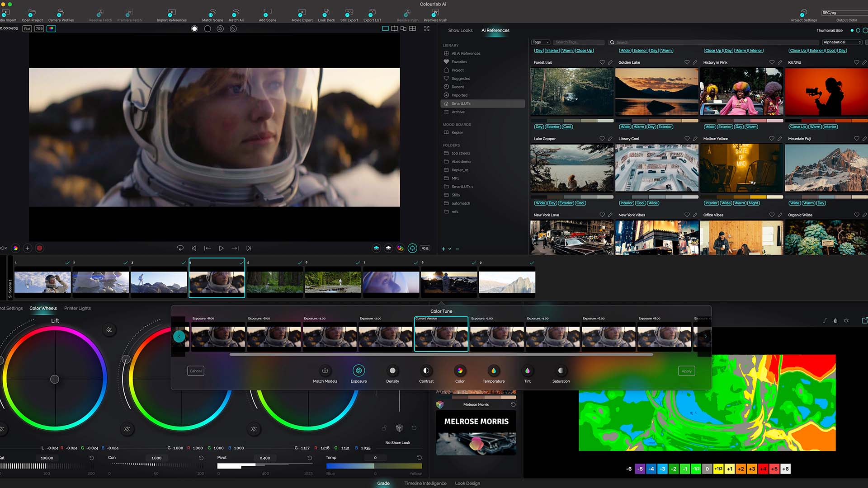Open the Printer Lights tab

tap(77, 308)
